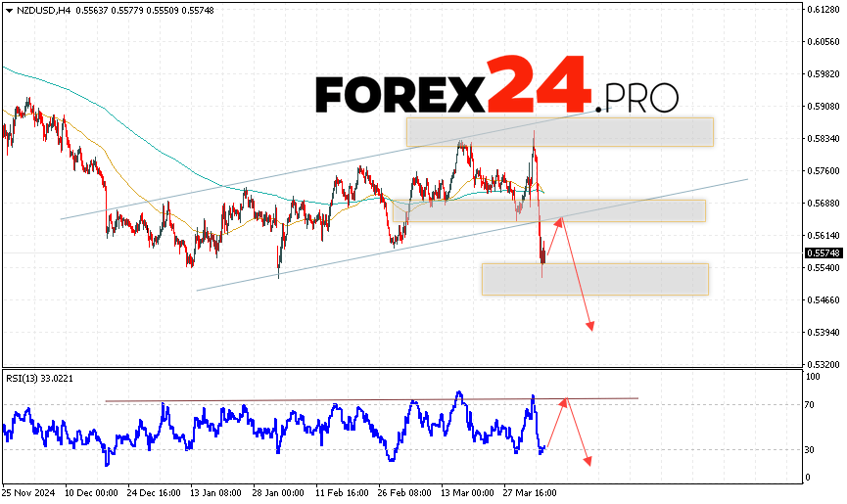The height and width of the screenshot is (504, 847).
Task: Click the RSI 30 level axis label
Action: (x=812, y=450)
